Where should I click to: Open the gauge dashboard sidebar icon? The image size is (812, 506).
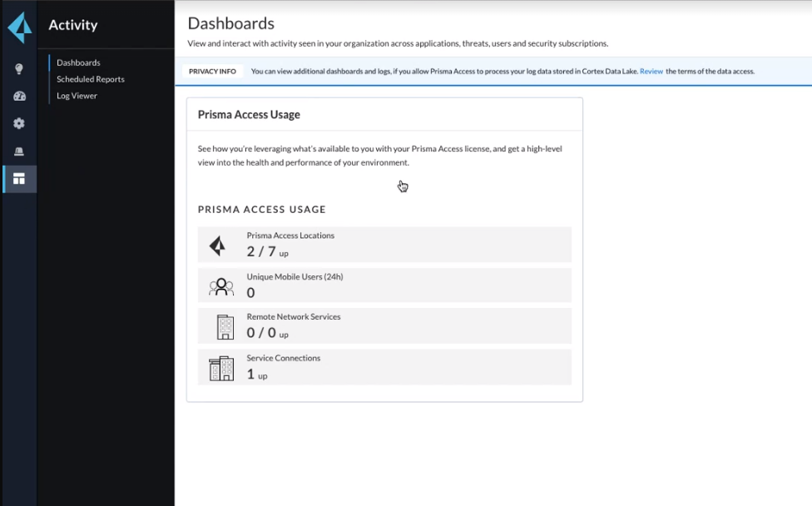[x=19, y=97]
